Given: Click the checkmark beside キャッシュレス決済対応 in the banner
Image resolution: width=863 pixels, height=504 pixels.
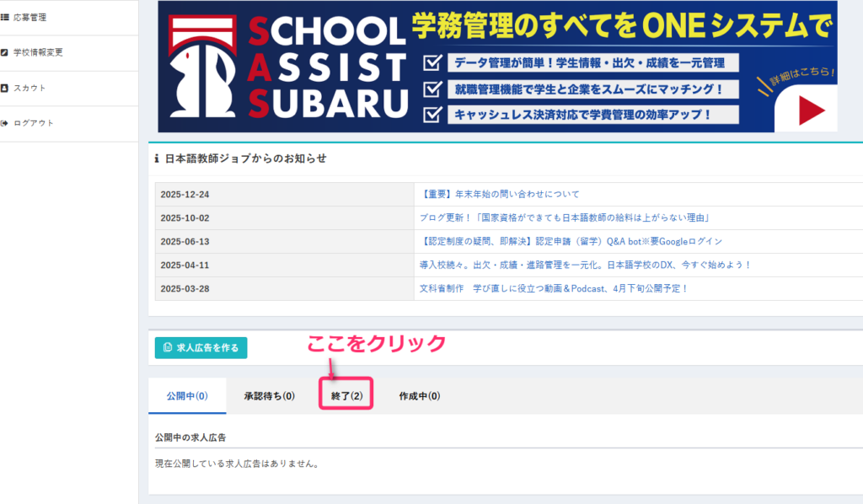Looking at the screenshot, I should [x=432, y=114].
